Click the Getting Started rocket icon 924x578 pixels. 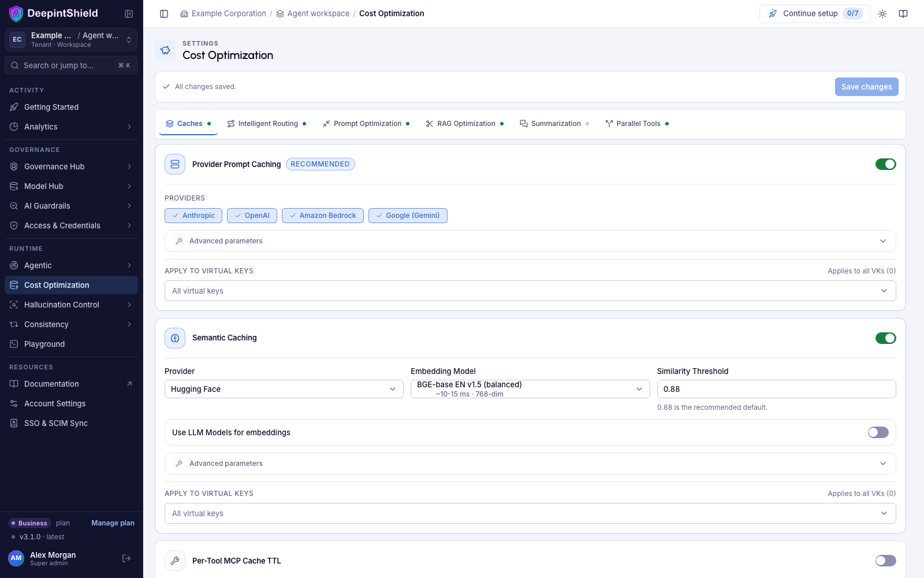[14, 107]
